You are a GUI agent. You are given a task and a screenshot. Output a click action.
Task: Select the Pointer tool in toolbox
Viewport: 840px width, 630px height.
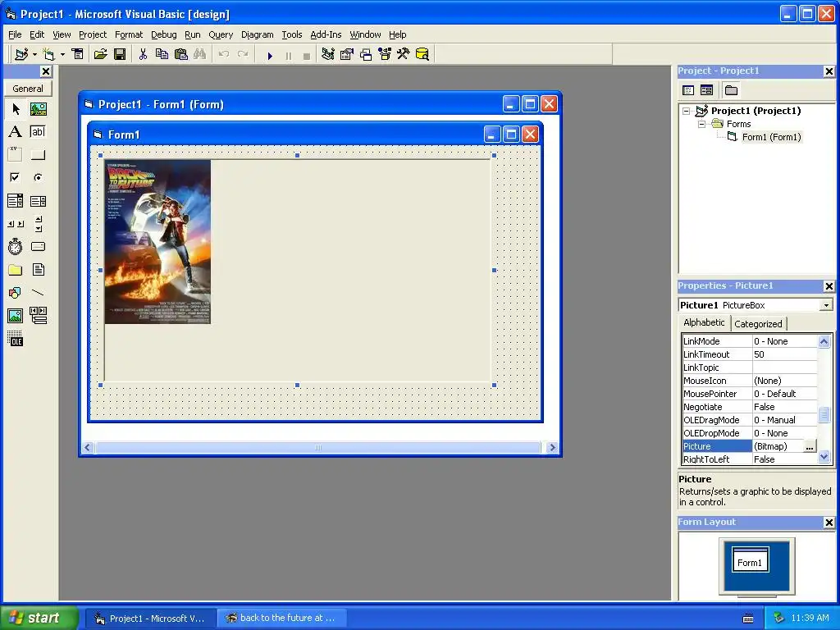16,109
